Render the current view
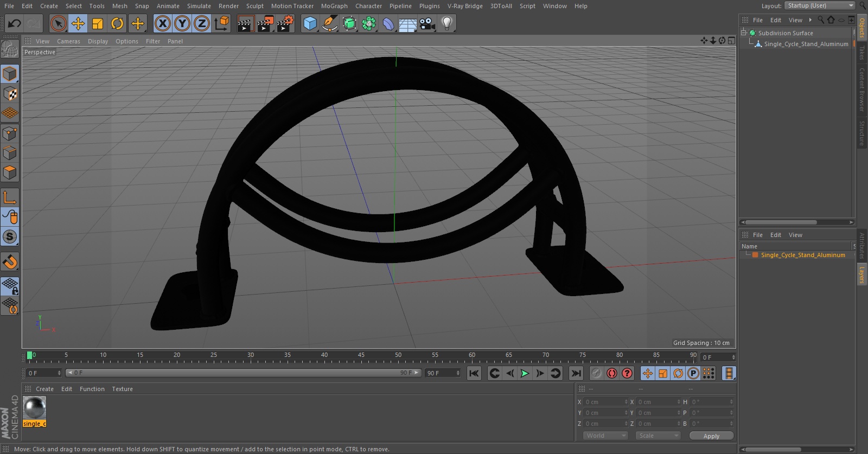The height and width of the screenshot is (454, 868). tap(245, 23)
